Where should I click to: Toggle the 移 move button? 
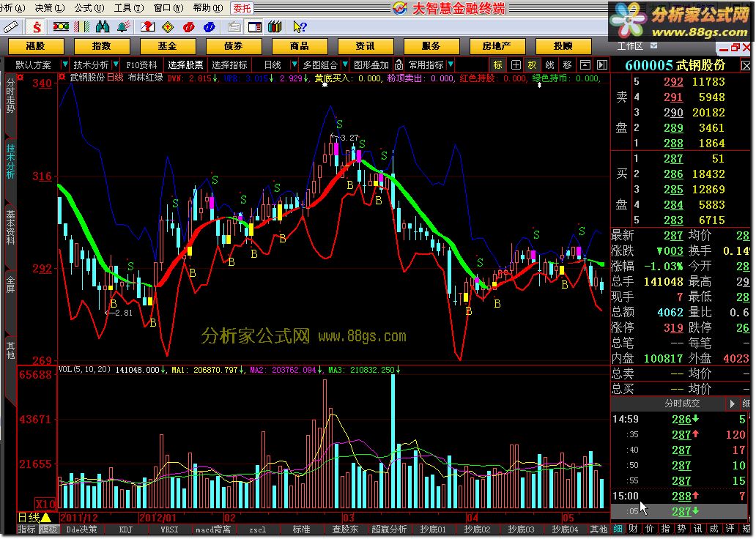click(x=567, y=64)
